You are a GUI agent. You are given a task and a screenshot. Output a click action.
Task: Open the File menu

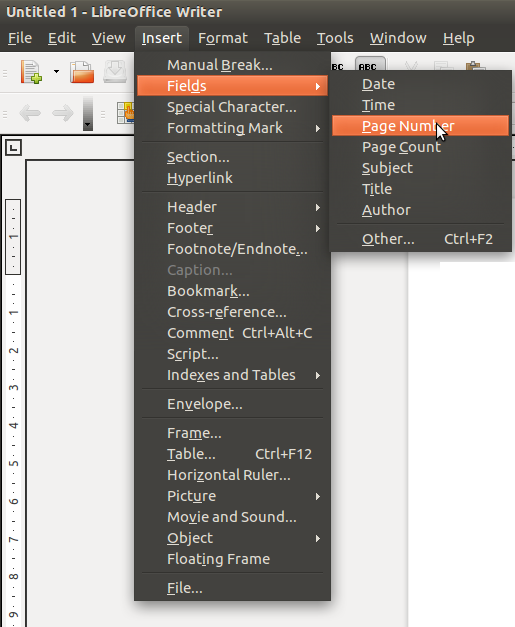pos(20,38)
